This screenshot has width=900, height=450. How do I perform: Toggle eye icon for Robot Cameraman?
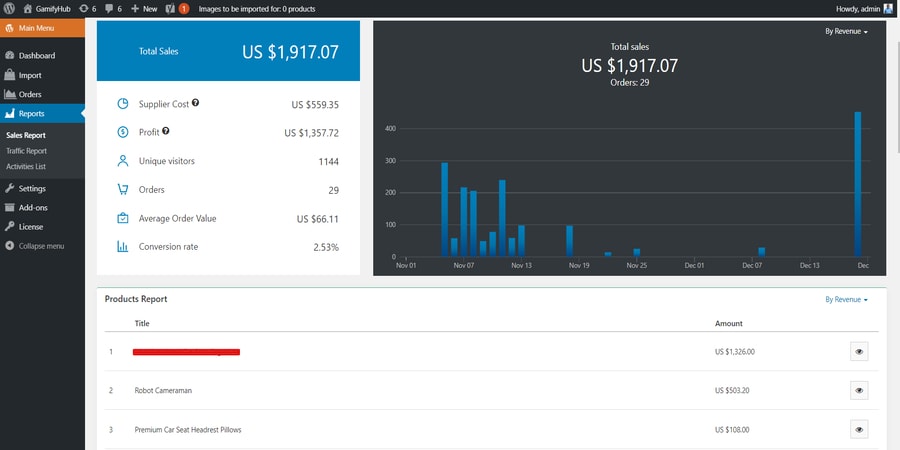(859, 390)
